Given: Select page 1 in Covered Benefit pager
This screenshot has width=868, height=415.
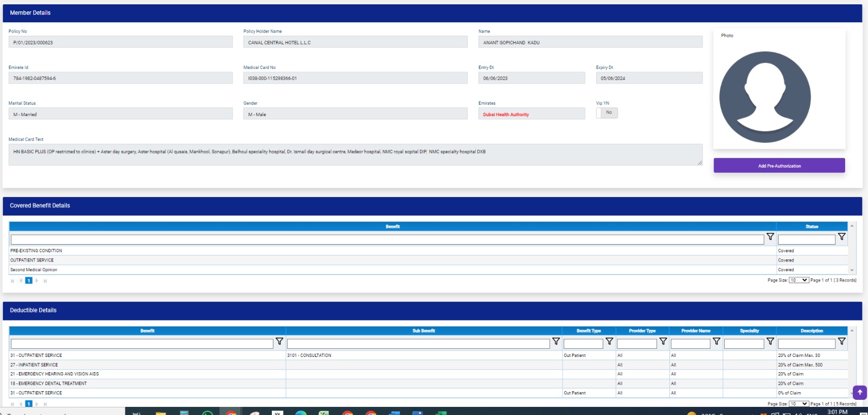Looking at the screenshot, I should [x=29, y=281].
